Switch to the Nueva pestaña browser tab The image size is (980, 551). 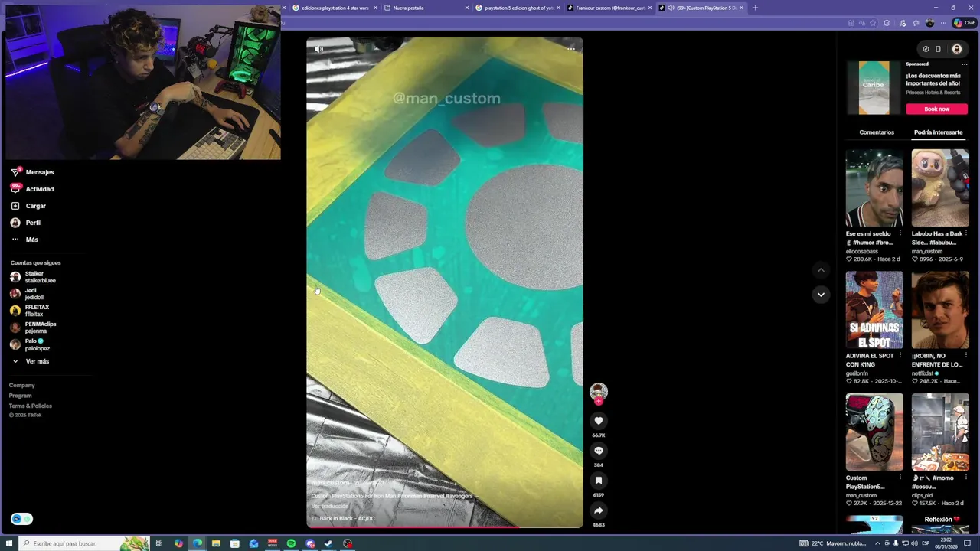(426, 8)
